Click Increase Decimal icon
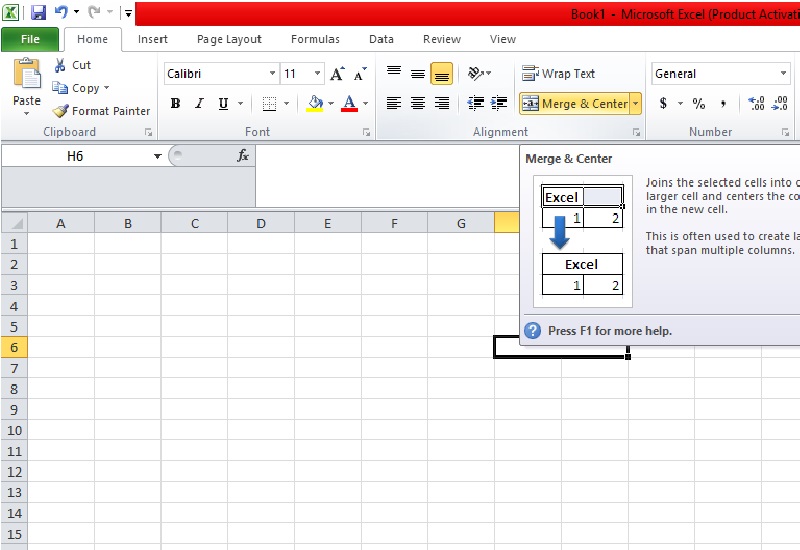This screenshot has width=800, height=550. (756, 104)
